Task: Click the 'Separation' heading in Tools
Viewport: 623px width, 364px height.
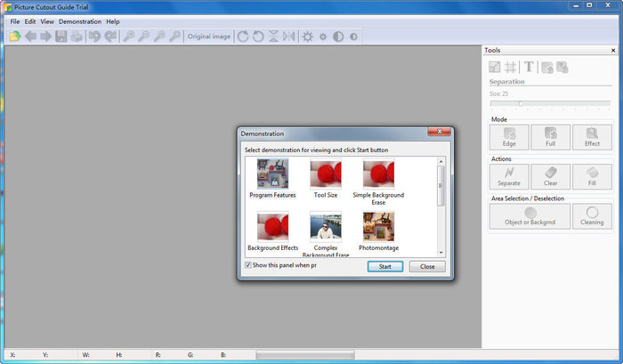Action: (507, 82)
